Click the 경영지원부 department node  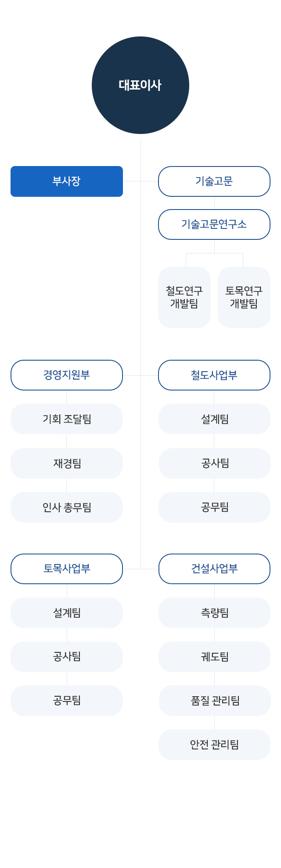[67, 375]
